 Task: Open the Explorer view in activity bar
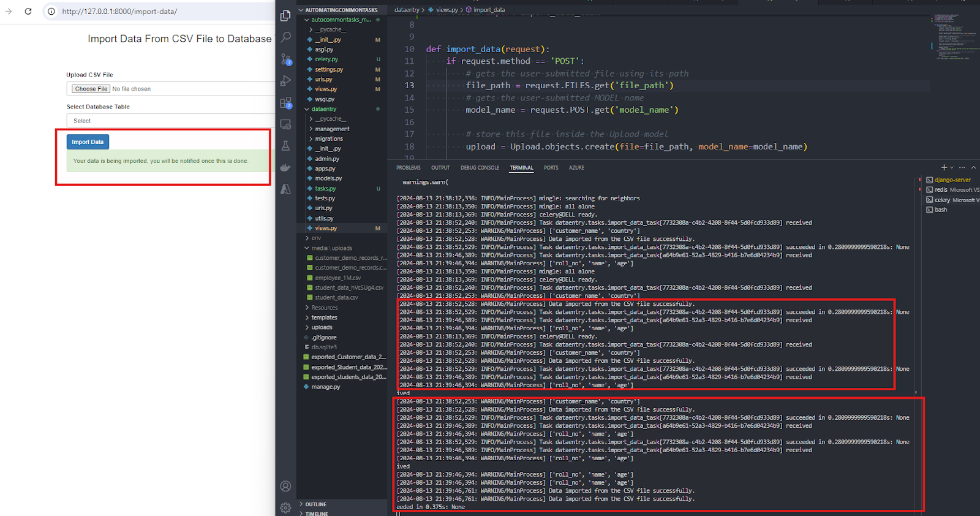pyautogui.click(x=285, y=16)
